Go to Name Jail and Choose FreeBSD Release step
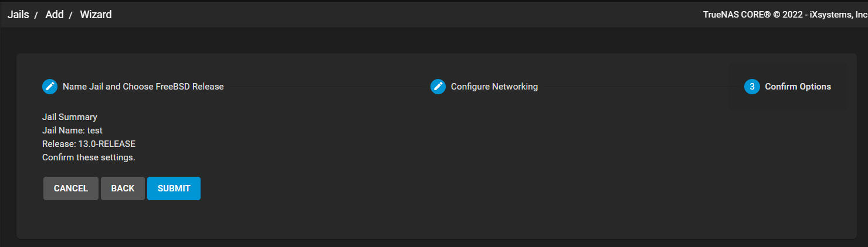Screen dimensions: 868x247 (x=143, y=87)
